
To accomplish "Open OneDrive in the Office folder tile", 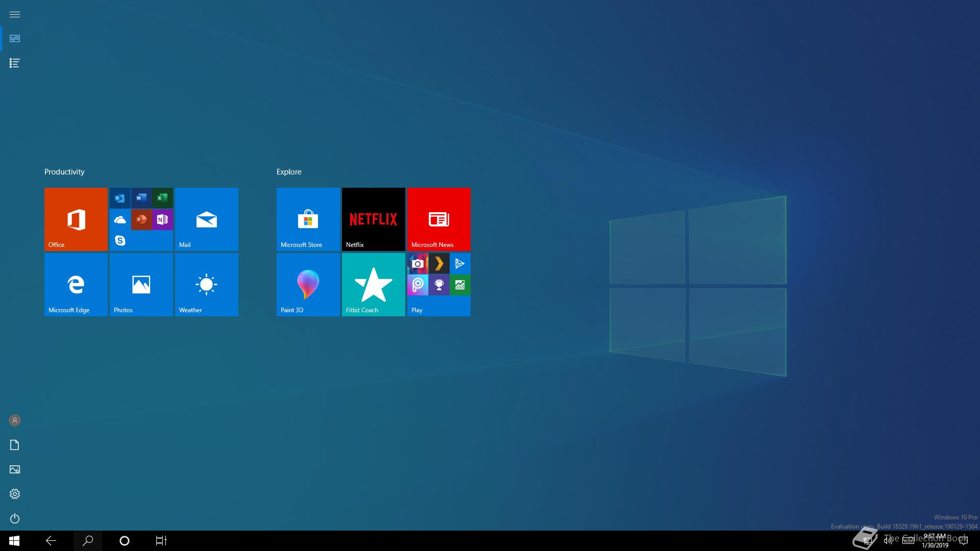I will click(x=120, y=219).
